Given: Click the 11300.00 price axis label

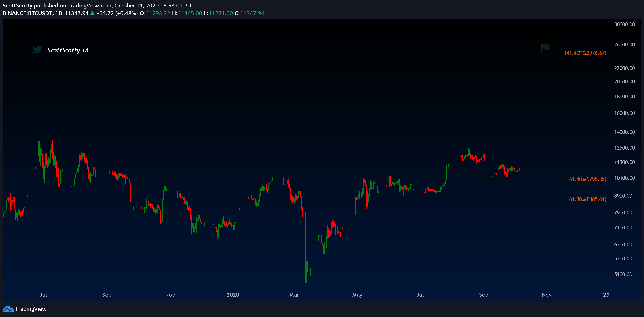Looking at the screenshot, I should pos(624,162).
